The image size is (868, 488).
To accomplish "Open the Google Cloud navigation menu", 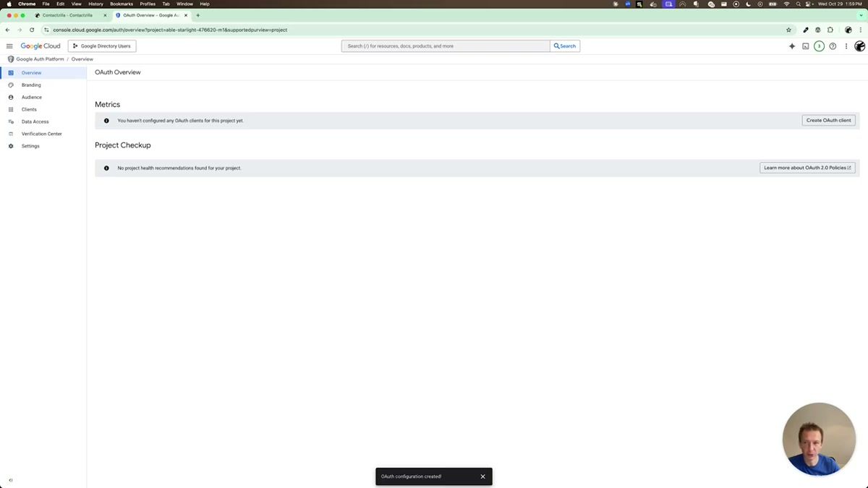I will point(9,46).
